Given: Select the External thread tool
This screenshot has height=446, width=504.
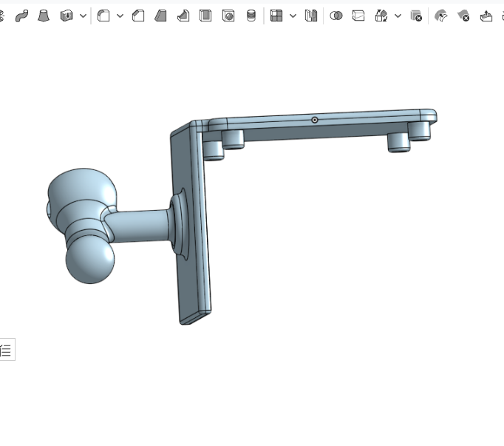Looking at the screenshot, I should coord(251,16).
